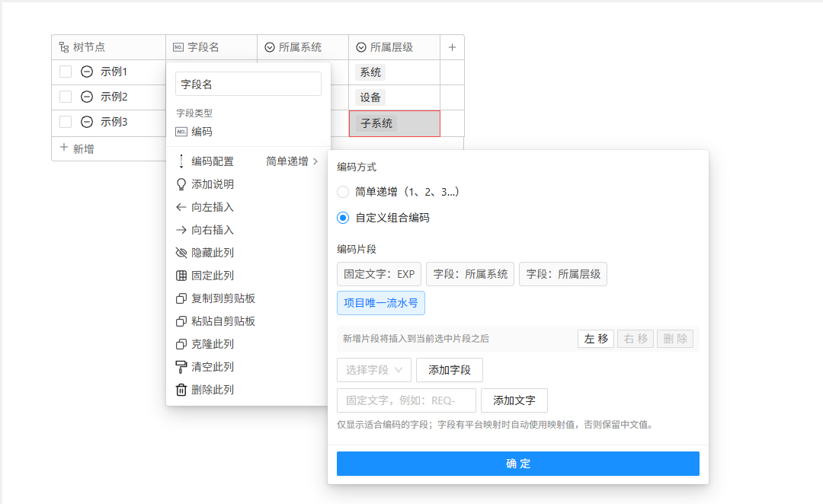The width and height of the screenshot is (823, 504).
Task: Click the 所属层级 column header
Action: 394,47
